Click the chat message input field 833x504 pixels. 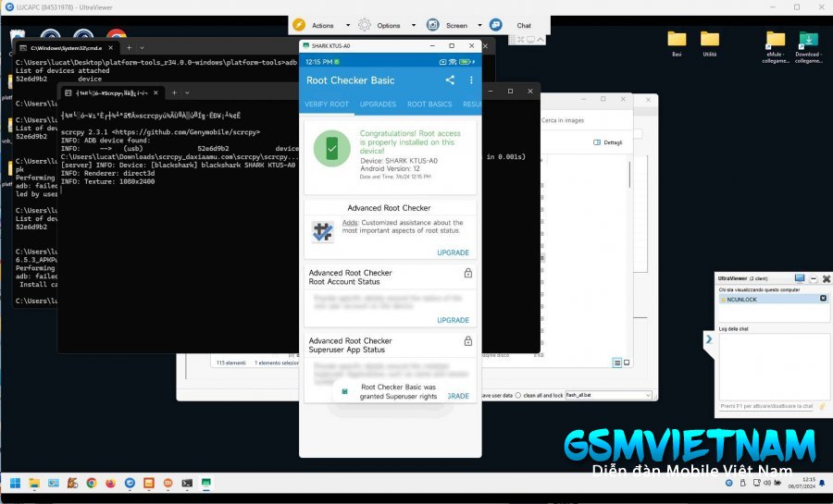(766, 406)
